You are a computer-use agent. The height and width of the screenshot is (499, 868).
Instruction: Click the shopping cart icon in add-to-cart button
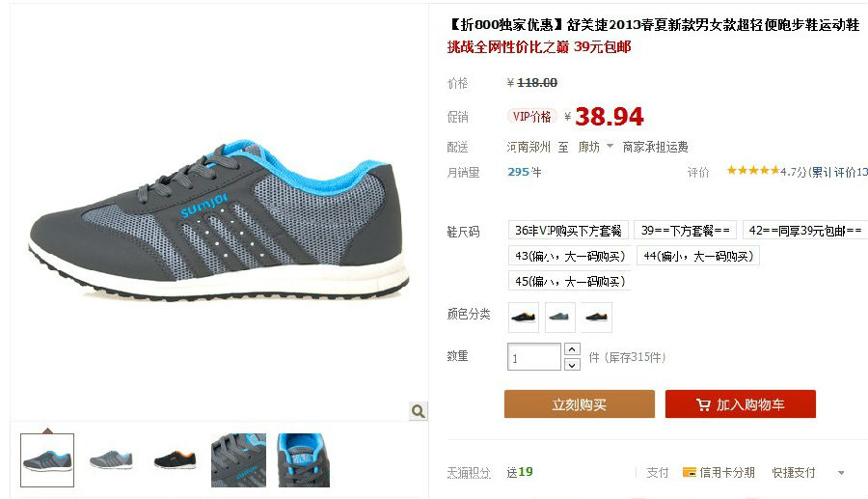pyautogui.click(x=703, y=404)
